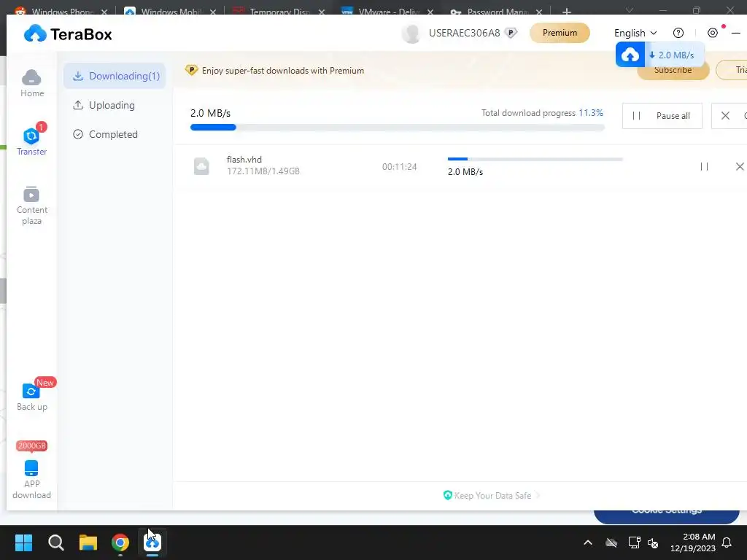Click the floating cloud upload speed widget
The height and width of the screenshot is (560, 747).
tap(659, 55)
